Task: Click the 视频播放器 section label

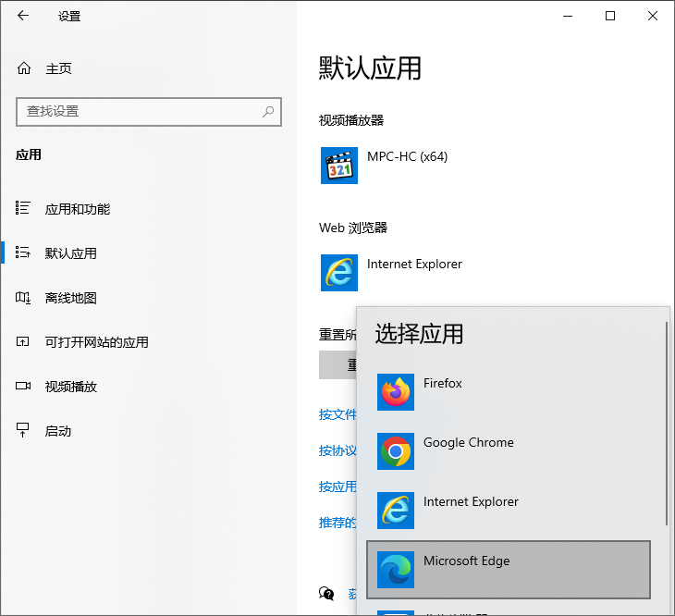Action: point(351,120)
